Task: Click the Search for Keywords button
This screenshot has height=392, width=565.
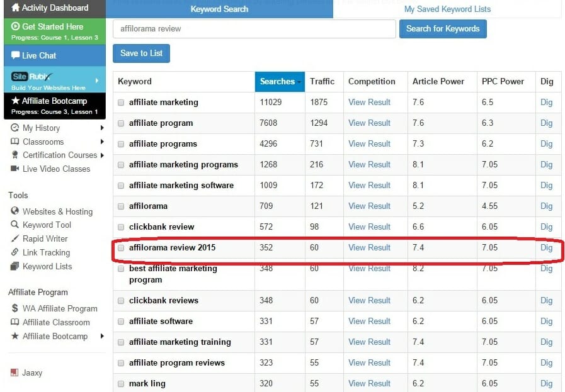Action: click(x=443, y=29)
